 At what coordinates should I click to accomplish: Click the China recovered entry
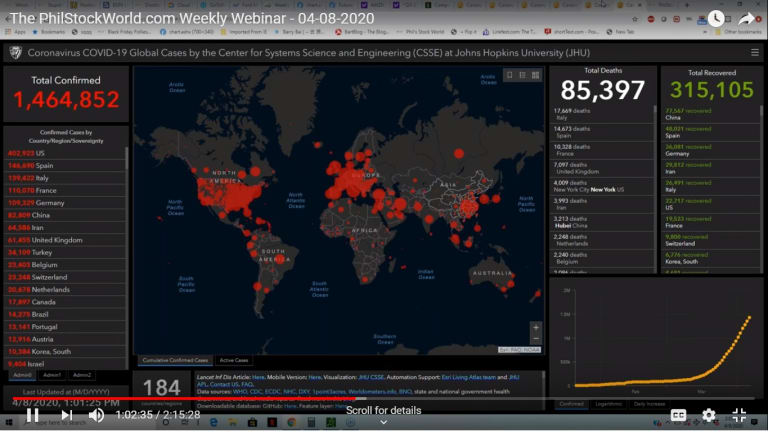click(711, 114)
